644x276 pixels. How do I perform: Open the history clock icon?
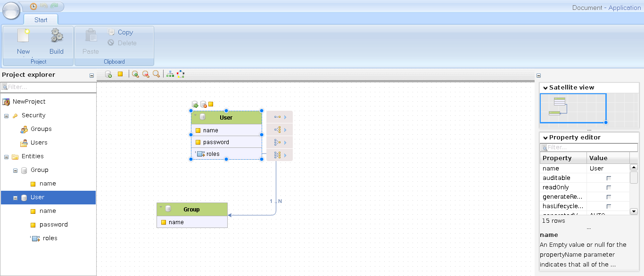coord(33,7)
